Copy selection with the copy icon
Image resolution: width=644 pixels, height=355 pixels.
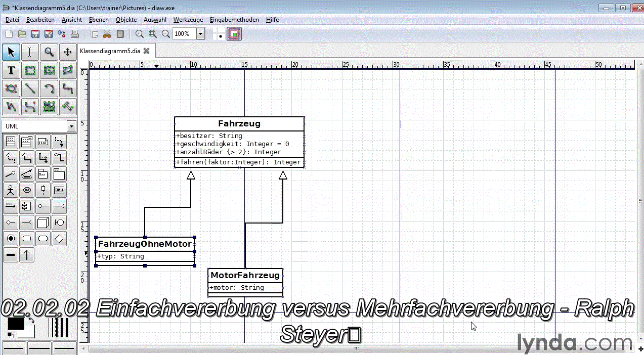(x=94, y=34)
